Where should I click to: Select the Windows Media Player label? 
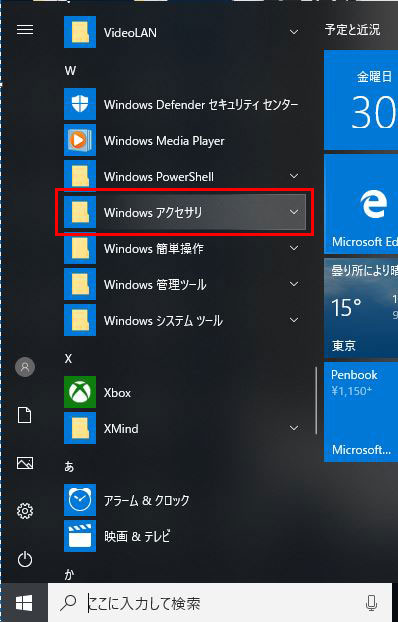pos(164,141)
